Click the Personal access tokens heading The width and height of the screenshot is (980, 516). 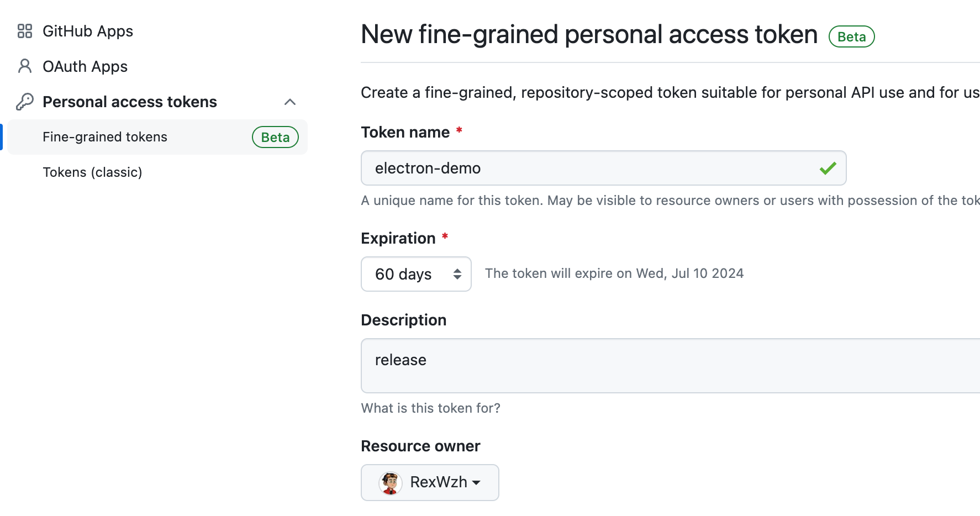[x=130, y=102]
